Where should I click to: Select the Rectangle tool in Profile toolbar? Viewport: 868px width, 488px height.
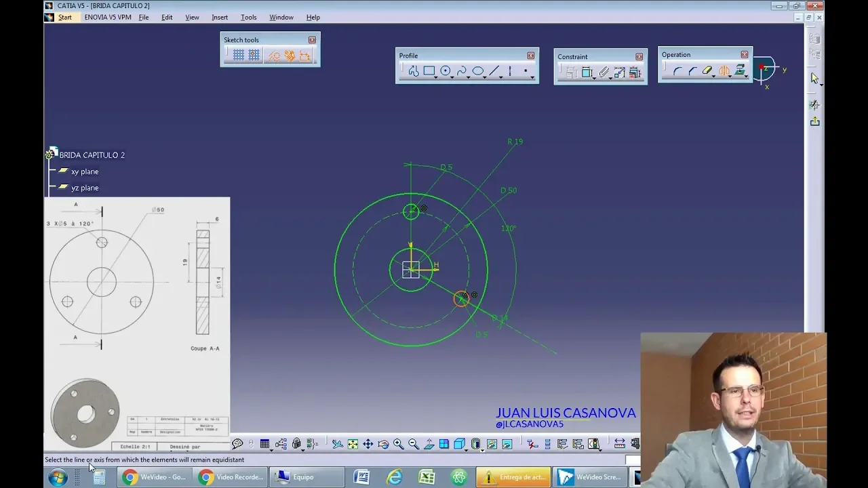(429, 71)
